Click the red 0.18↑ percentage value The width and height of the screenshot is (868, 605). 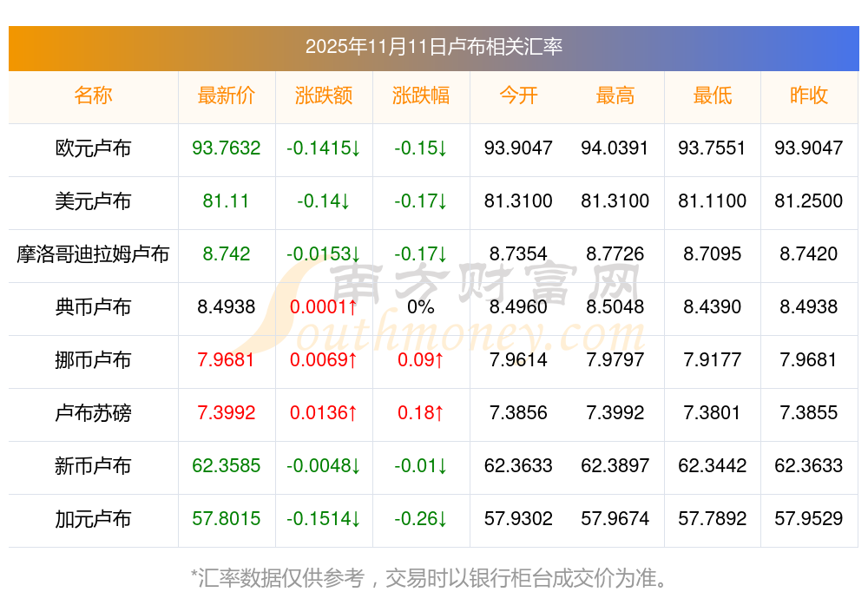pos(421,413)
